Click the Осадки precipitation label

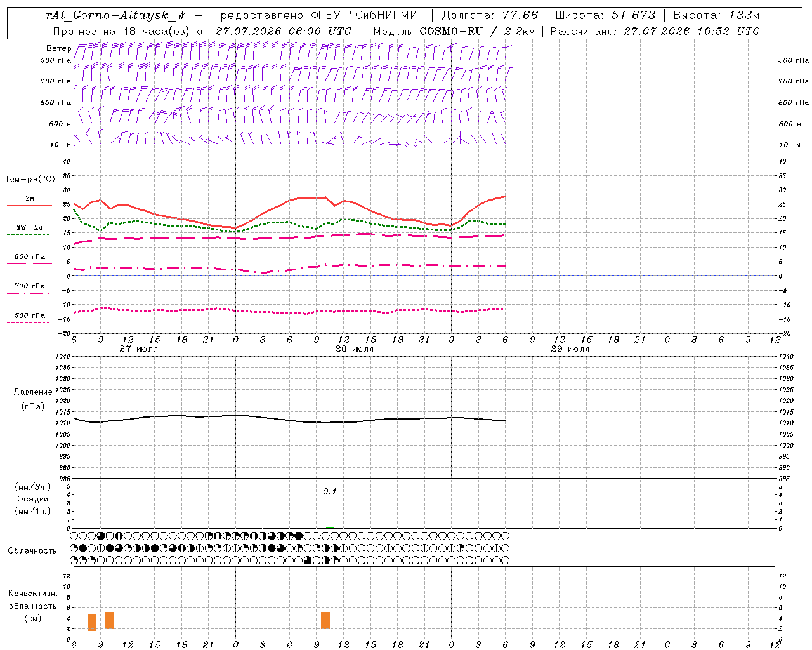(x=33, y=499)
